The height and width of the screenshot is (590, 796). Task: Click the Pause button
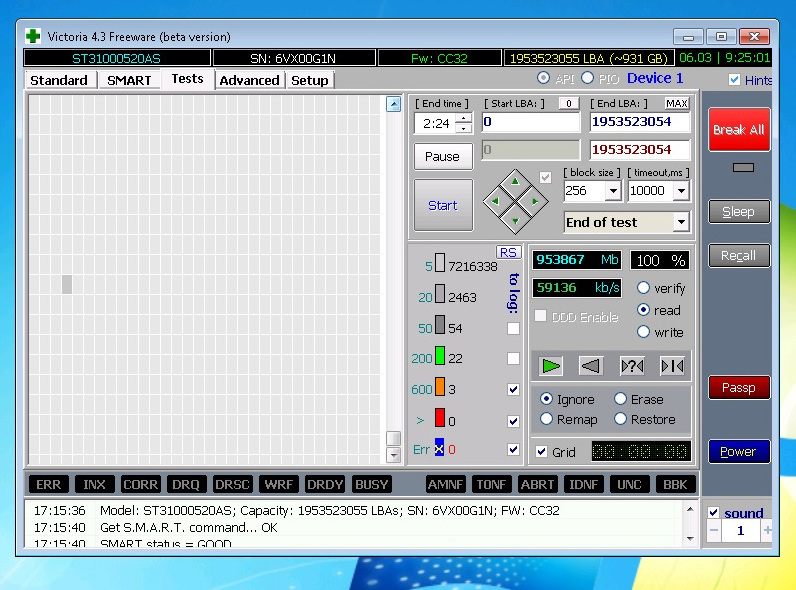point(443,156)
